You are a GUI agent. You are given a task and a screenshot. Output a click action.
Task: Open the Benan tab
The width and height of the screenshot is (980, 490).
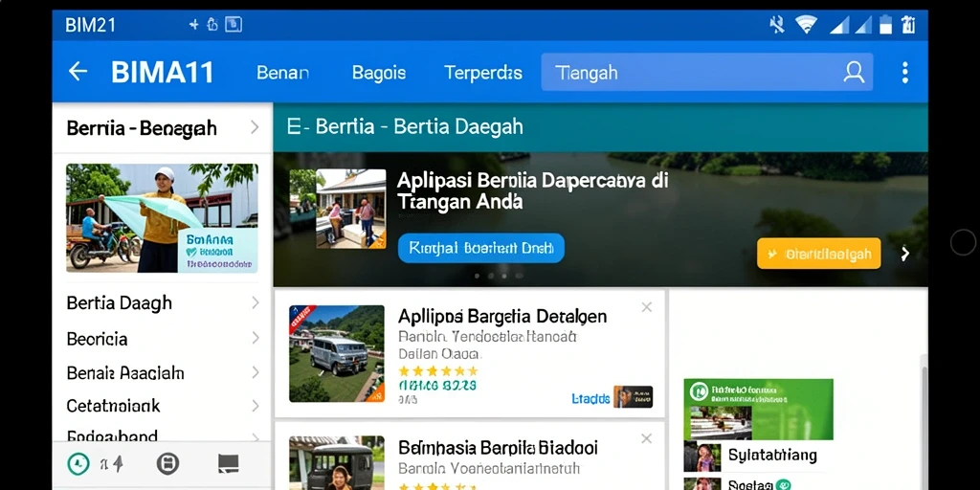click(282, 73)
